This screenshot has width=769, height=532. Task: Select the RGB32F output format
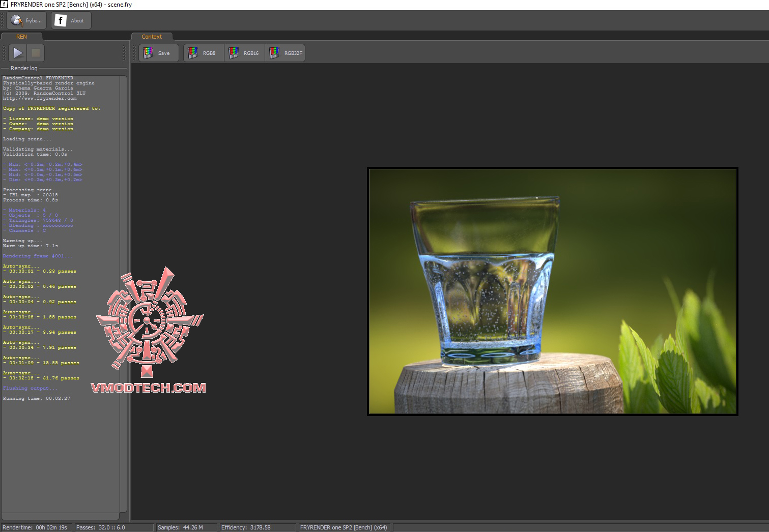(285, 53)
